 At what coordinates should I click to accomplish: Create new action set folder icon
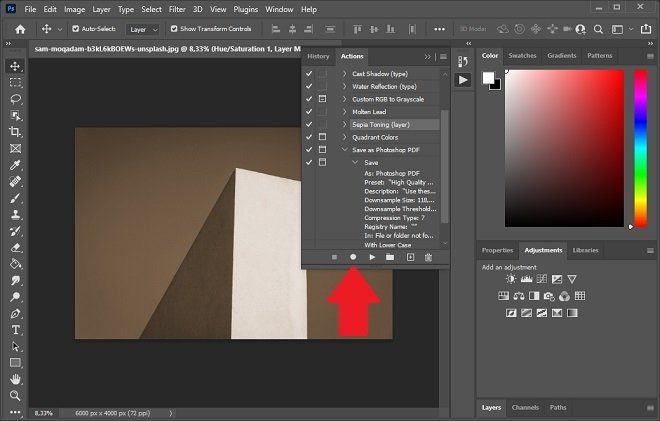[390, 257]
